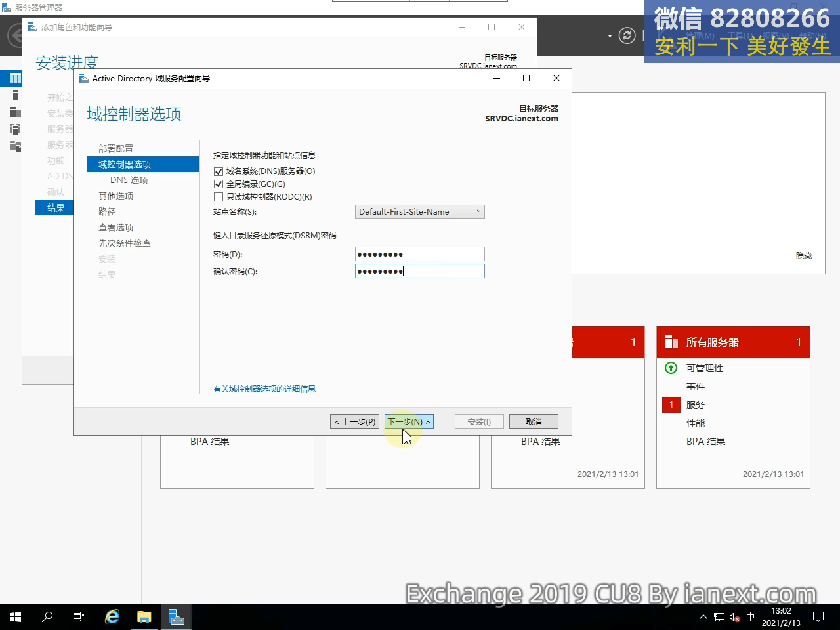
Task: Click the AD DS configuration wizard title icon
Action: pos(84,78)
